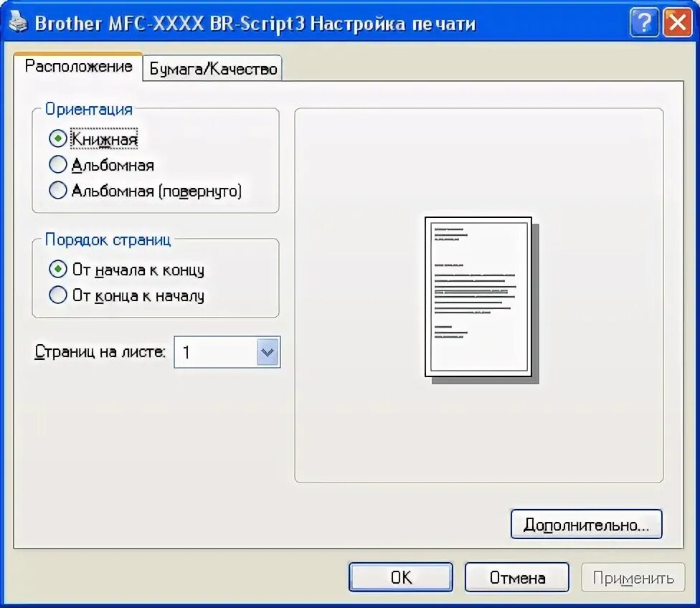
Task: Click the Отмена button
Action: point(517,577)
